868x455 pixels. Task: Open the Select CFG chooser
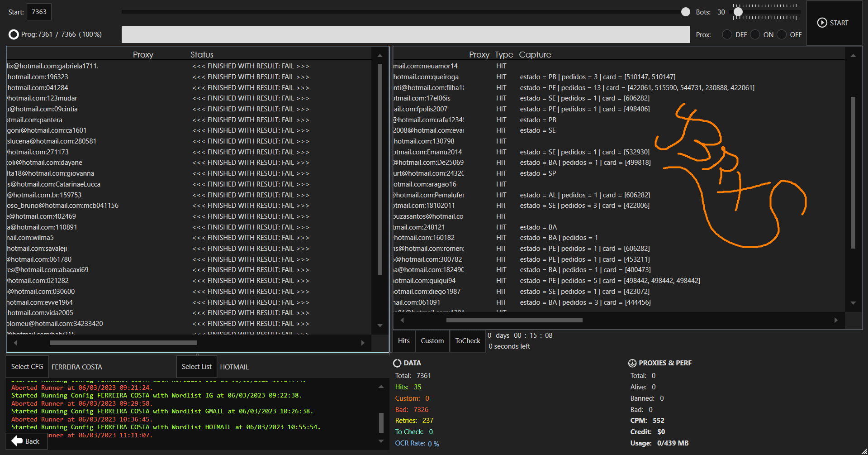pyautogui.click(x=27, y=367)
